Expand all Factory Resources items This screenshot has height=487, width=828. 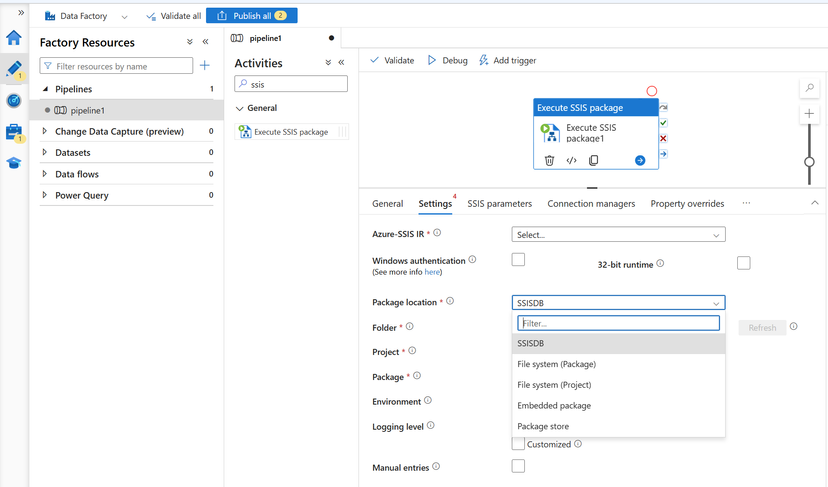[190, 42]
